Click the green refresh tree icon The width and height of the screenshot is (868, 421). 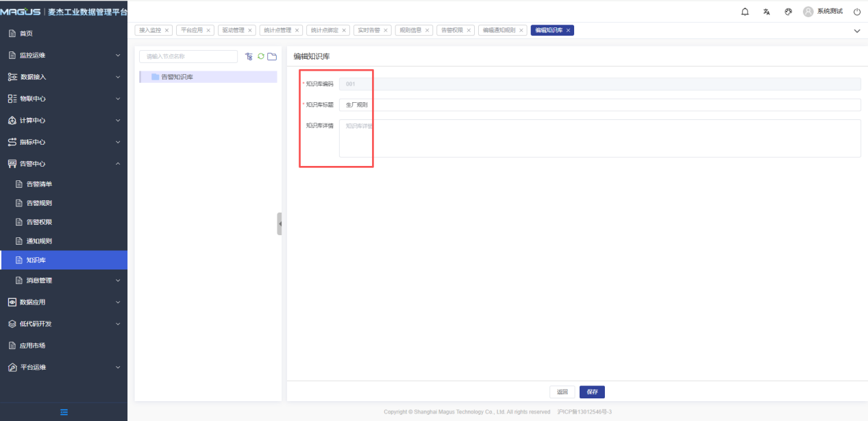[x=260, y=56]
